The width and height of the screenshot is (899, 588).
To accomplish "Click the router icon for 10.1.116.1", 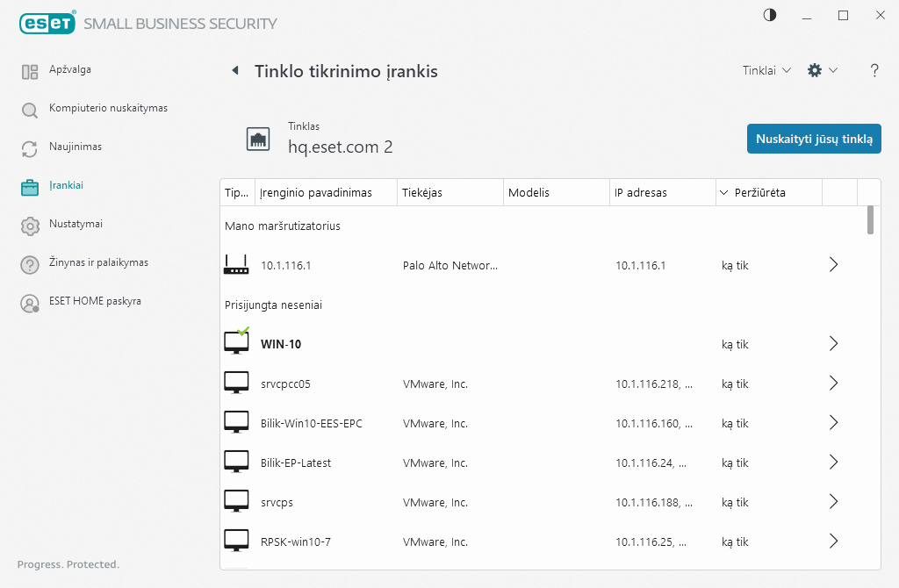I will pyautogui.click(x=236, y=265).
